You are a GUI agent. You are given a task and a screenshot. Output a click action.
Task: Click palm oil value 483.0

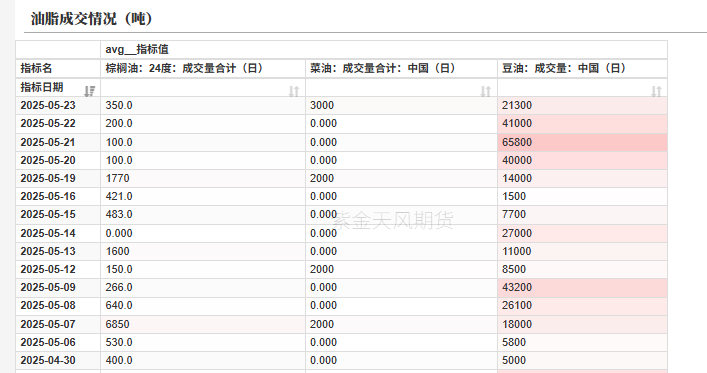(x=119, y=215)
